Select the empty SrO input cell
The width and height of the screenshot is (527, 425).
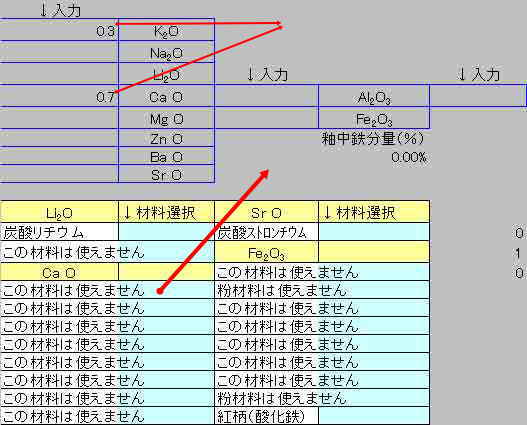(59, 174)
